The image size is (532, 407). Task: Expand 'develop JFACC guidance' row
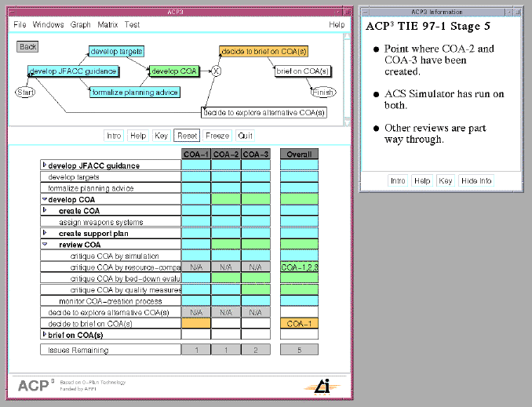click(44, 165)
